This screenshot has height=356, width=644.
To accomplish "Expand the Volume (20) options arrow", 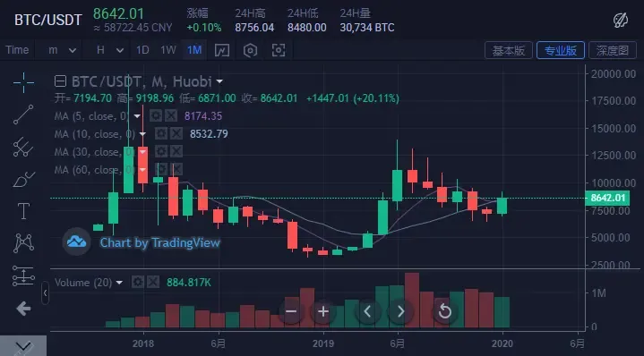I will [119, 283].
